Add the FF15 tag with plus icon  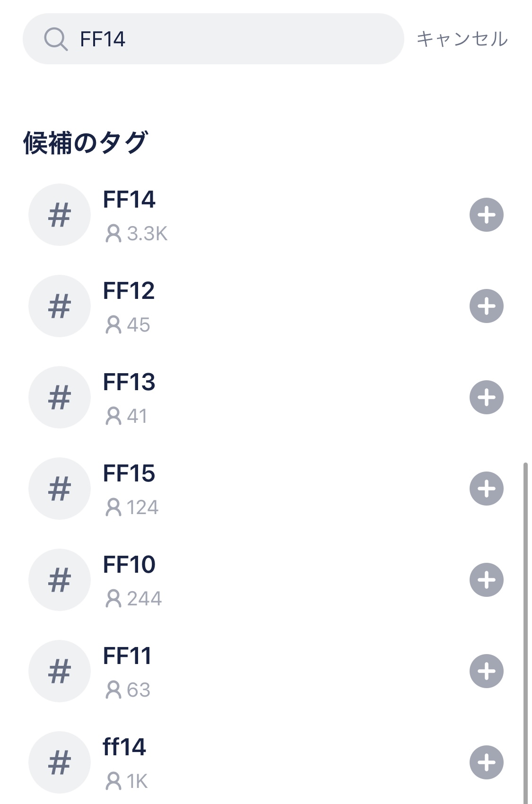(x=486, y=489)
